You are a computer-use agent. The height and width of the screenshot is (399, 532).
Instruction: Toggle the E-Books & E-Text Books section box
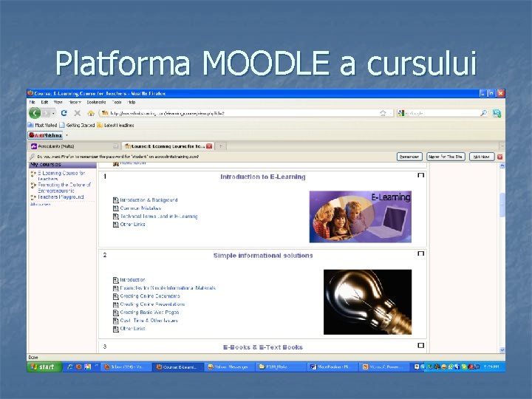pos(420,345)
